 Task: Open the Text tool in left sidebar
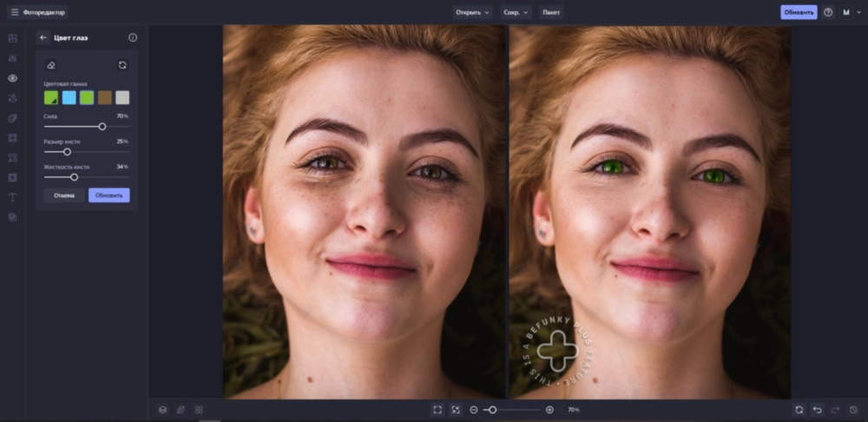(x=13, y=197)
